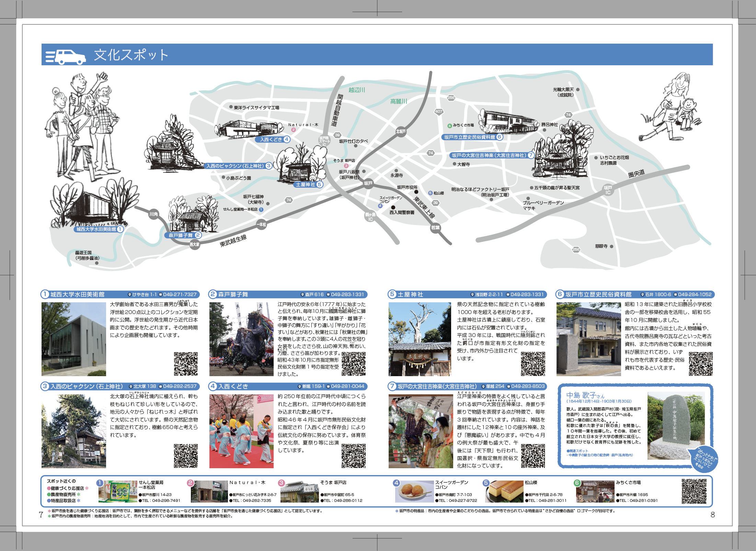This screenshot has width=756, height=551.
Task: Click the QR code in the bottom shop strip
Action: click(694, 491)
